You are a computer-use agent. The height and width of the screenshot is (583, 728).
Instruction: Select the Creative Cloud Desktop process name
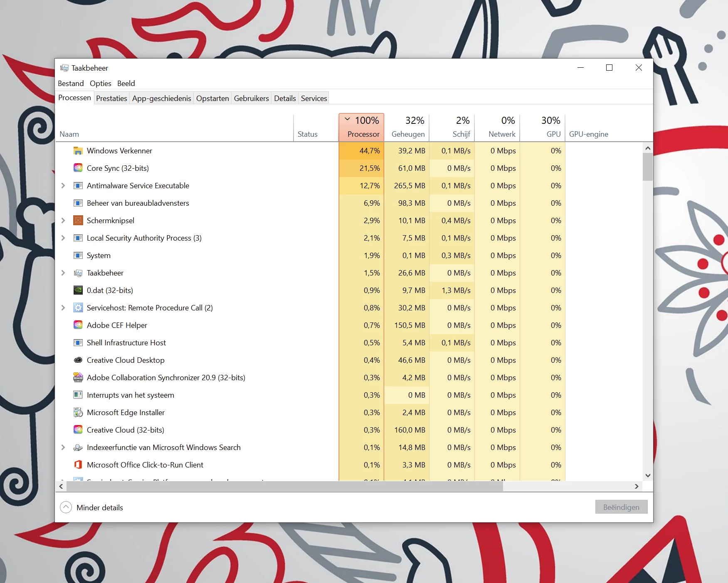tap(126, 360)
